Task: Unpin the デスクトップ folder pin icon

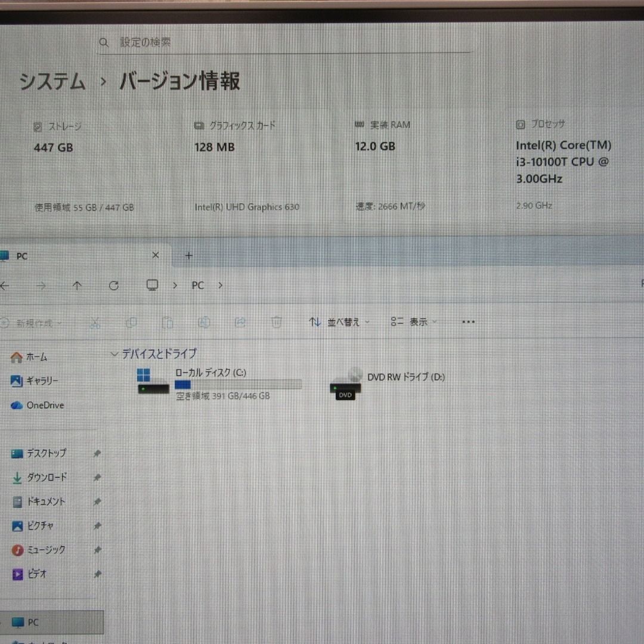Action: click(97, 453)
